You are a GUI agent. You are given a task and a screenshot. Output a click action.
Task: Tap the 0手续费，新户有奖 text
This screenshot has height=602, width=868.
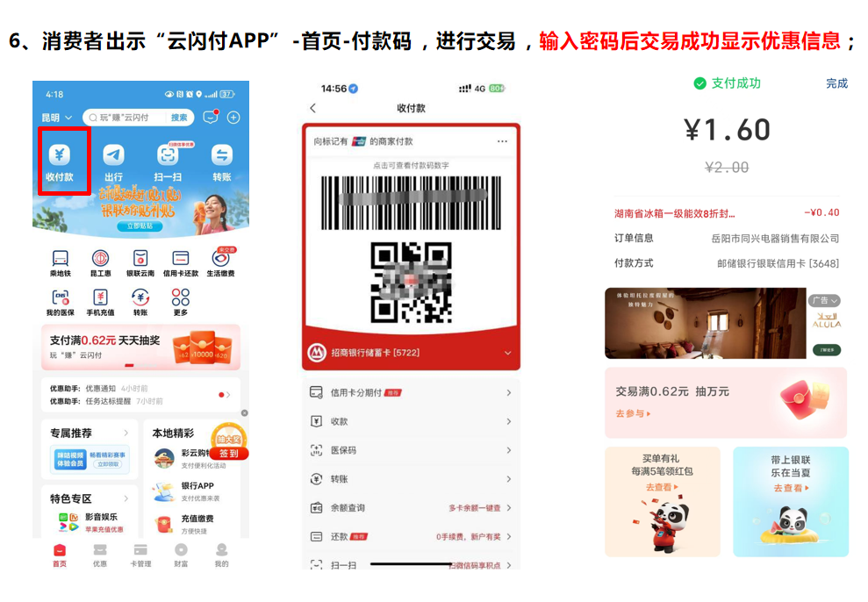pyautogui.click(x=469, y=536)
